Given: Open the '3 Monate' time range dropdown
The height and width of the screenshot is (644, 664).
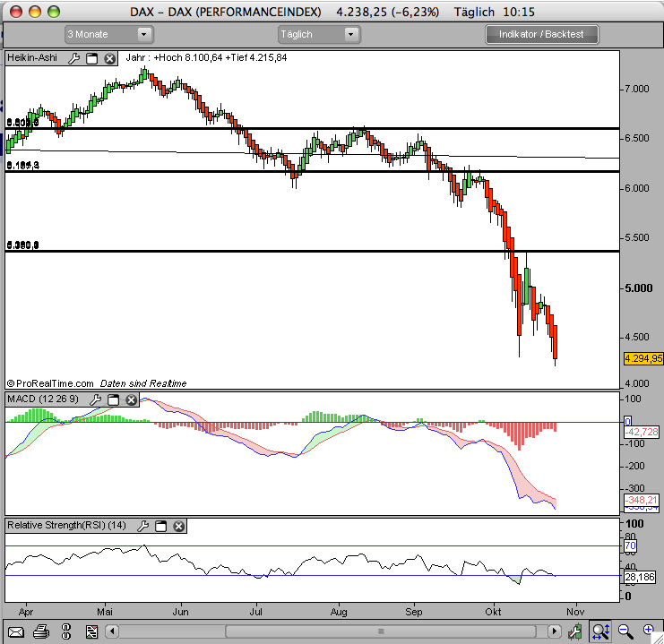Looking at the screenshot, I should click(x=108, y=34).
